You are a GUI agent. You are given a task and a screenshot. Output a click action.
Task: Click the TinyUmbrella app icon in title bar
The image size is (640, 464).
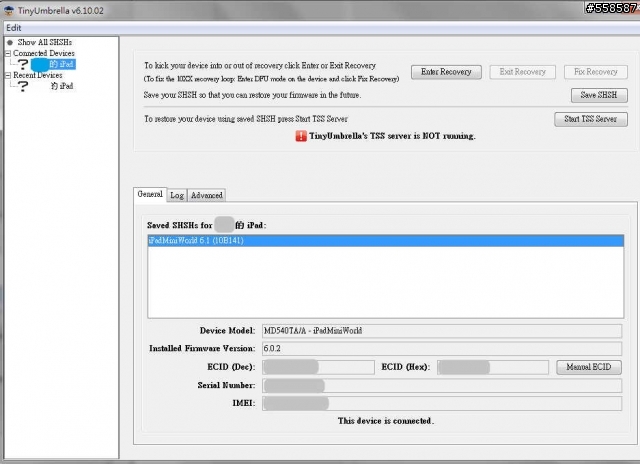coord(8,10)
